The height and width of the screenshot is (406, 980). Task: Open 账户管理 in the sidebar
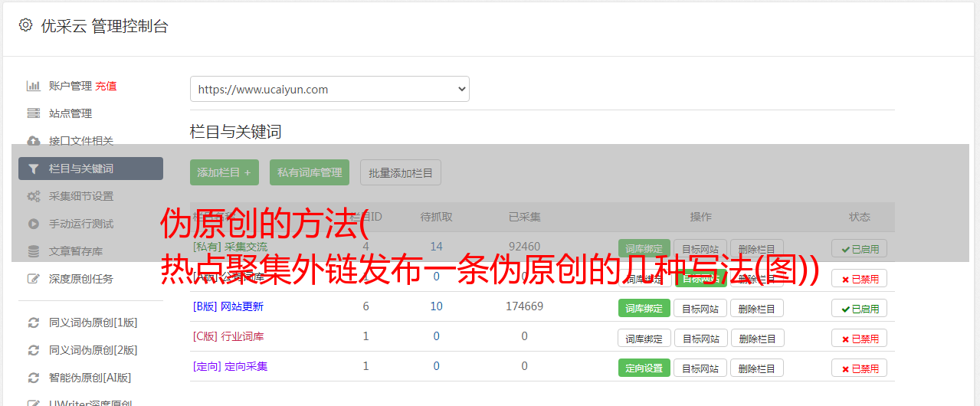click(x=70, y=86)
